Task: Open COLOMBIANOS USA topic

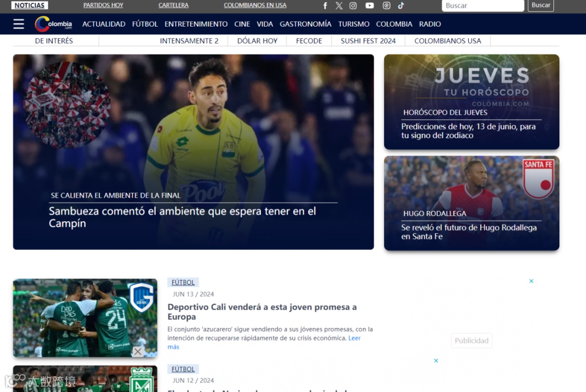Action: coord(448,41)
